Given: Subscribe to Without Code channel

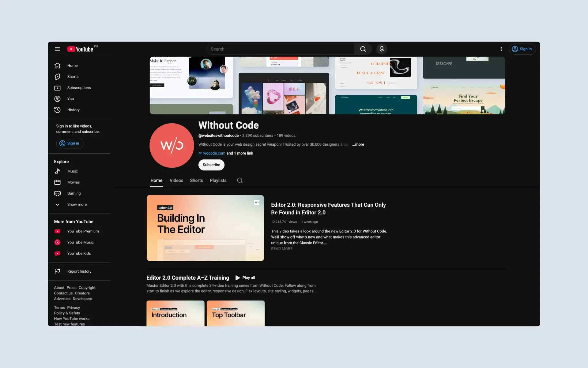Looking at the screenshot, I should (211, 165).
